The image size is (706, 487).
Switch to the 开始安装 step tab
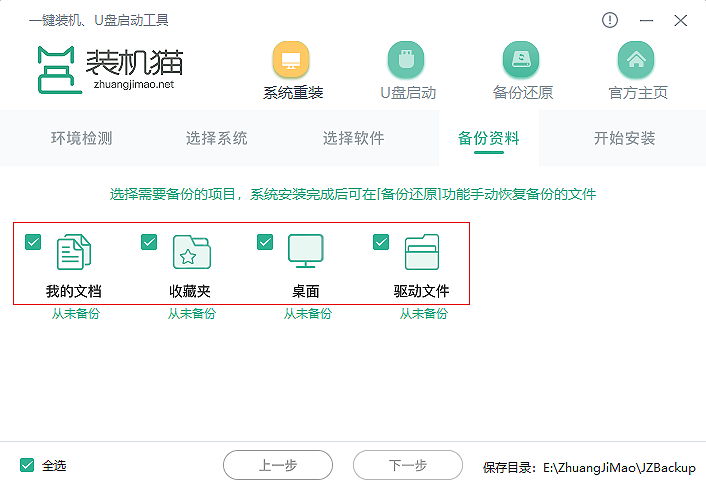pos(624,138)
